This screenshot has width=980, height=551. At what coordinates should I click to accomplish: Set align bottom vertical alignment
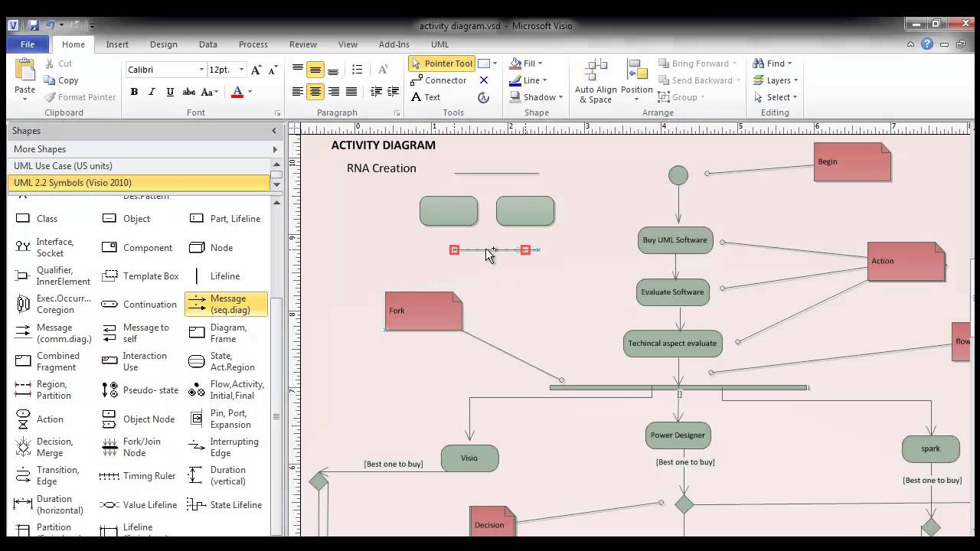pyautogui.click(x=333, y=70)
